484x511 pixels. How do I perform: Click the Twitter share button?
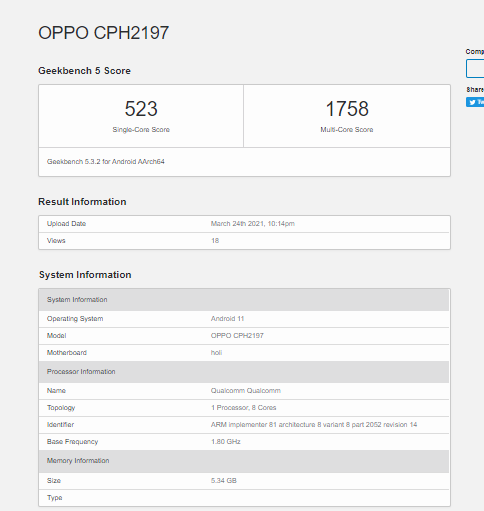click(x=475, y=102)
